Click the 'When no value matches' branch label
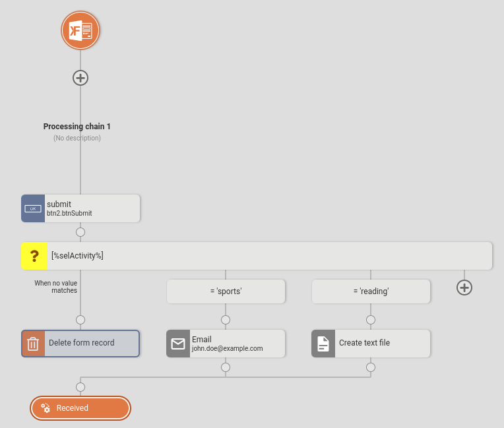The image size is (504, 428). pyautogui.click(x=56, y=287)
